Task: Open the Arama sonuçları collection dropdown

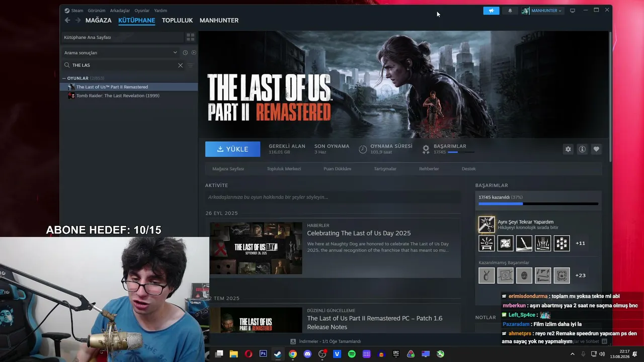Action: click(121, 52)
